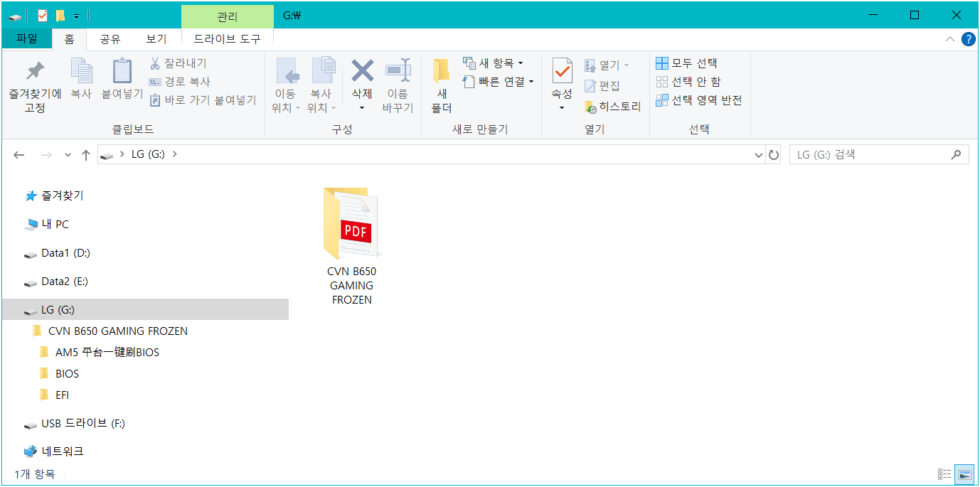This screenshot has height=487, width=980.
Task: Open 복사 위치 (Copy to) menu
Action: 321,85
